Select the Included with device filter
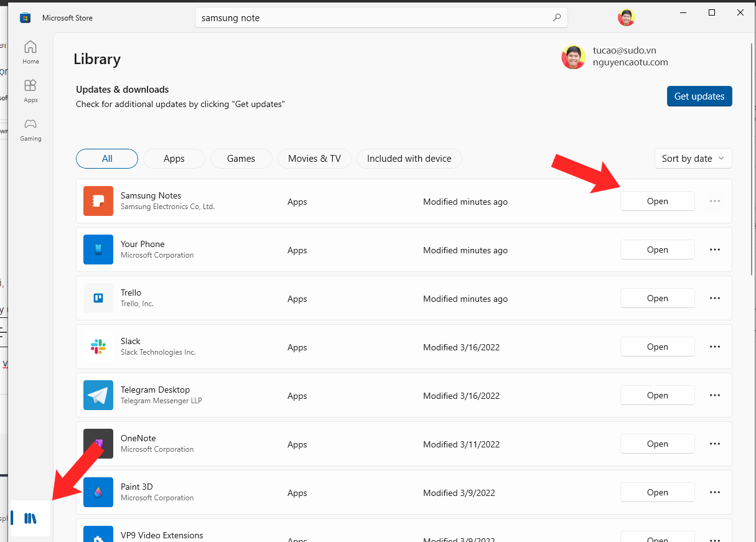756x542 pixels. 409,159
